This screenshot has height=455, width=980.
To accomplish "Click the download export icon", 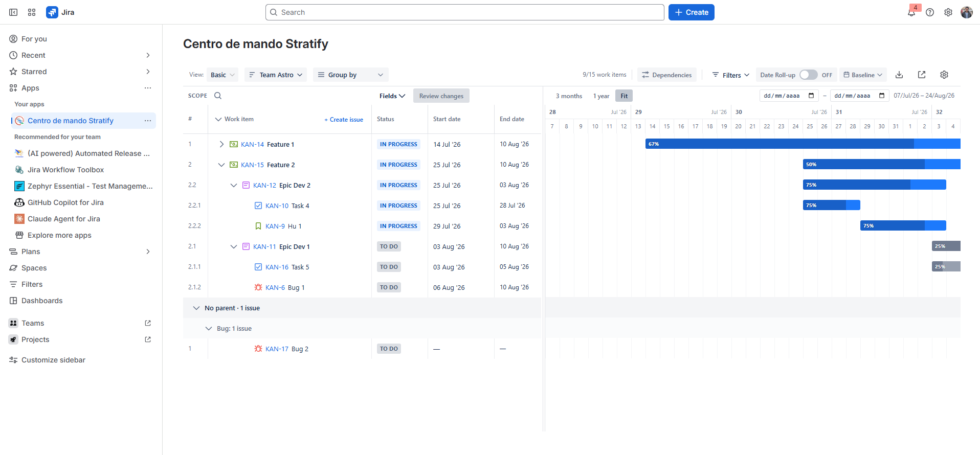I will 899,75.
